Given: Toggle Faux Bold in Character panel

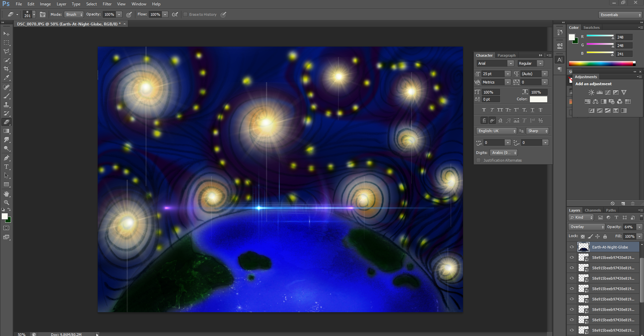Looking at the screenshot, I should pyautogui.click(x=484, y=110).
